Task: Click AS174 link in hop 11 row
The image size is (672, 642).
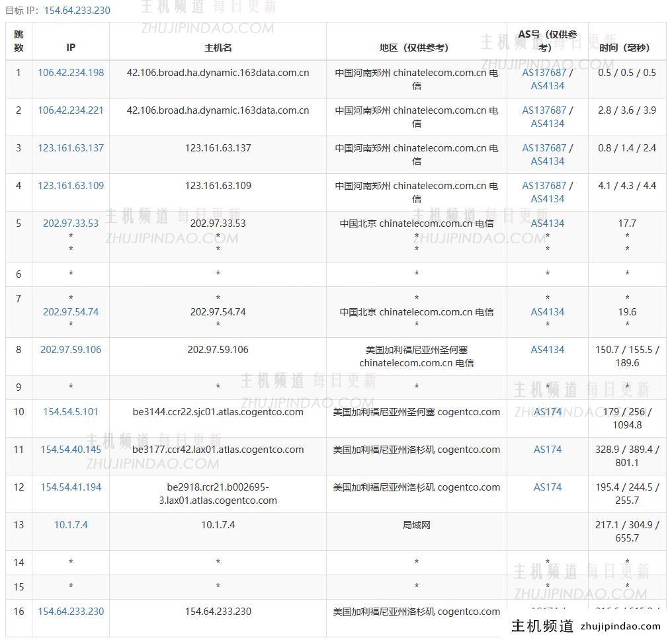Action: [548, 450]
